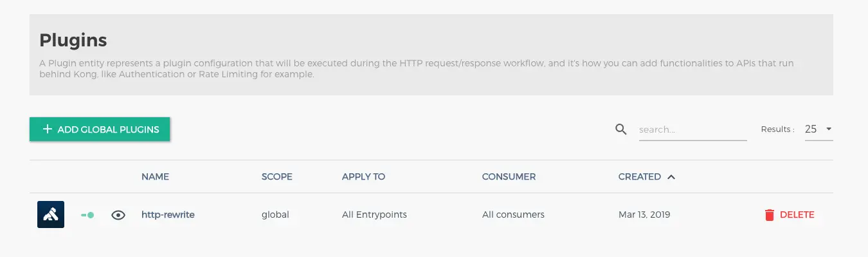View http-rewrite details via eye icon
This screenshot has width=868, height=257.
(118, 215)
